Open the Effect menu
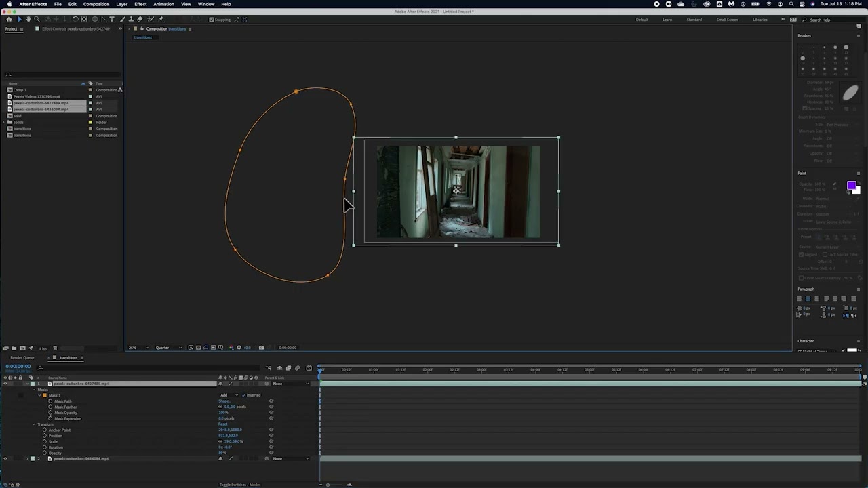868x488 pixels. coord(140,4)
